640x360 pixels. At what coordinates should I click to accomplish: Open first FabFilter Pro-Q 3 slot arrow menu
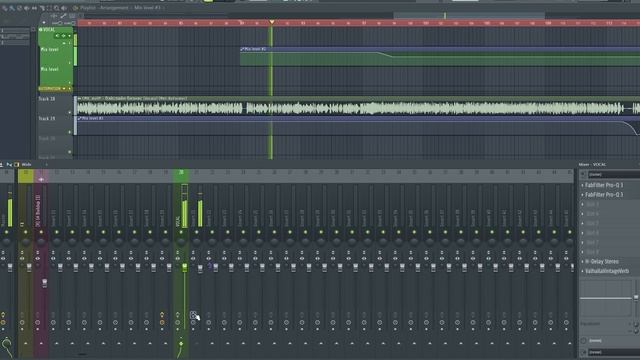point(582,185)
